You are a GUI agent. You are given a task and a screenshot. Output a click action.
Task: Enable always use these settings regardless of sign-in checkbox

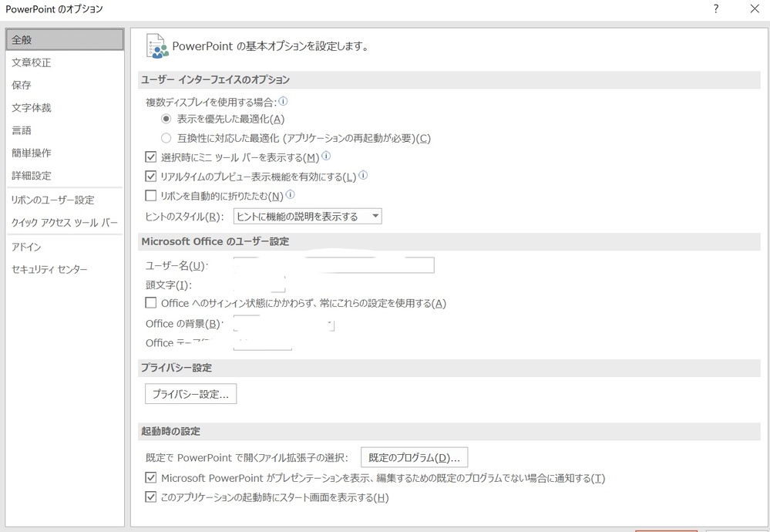(151, 302)
